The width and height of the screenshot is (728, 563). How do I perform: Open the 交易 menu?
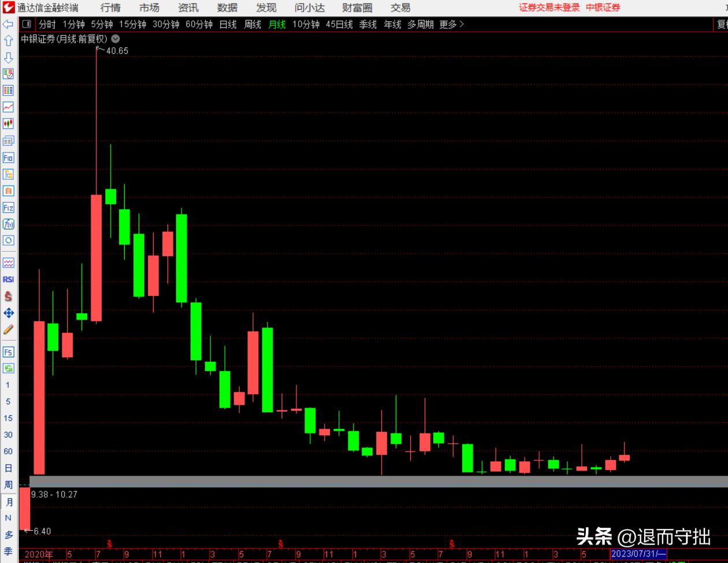[400, 8]
